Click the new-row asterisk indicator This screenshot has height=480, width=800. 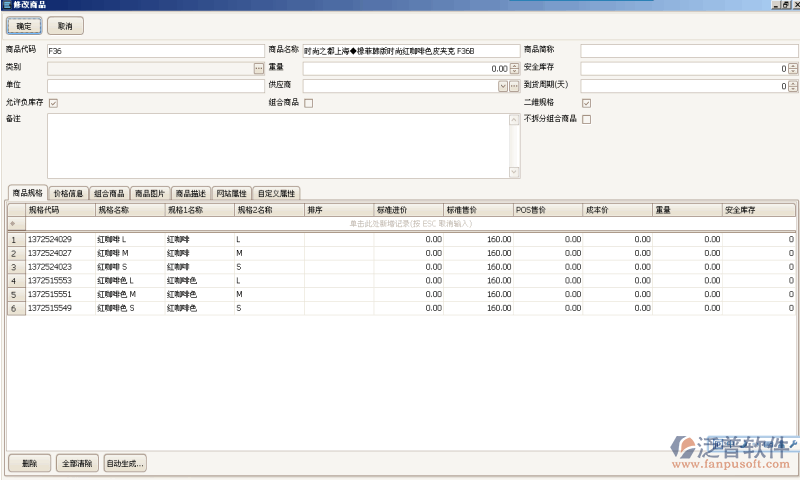pyautogui.click(x=13, y=224)
